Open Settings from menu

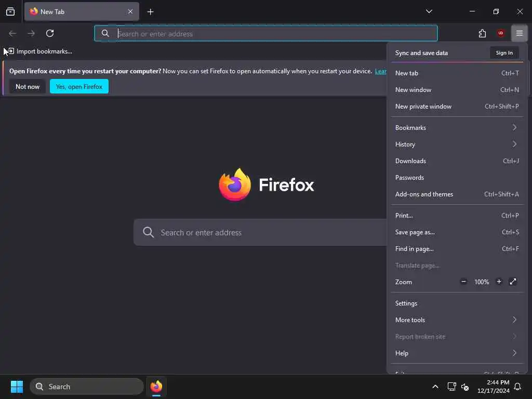(457, 303)
